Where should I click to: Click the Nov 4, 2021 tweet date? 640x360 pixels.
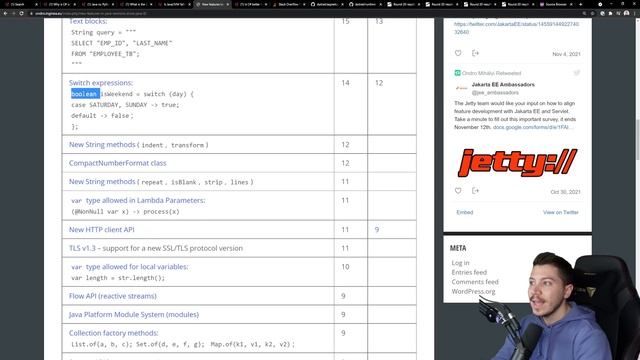566,54
